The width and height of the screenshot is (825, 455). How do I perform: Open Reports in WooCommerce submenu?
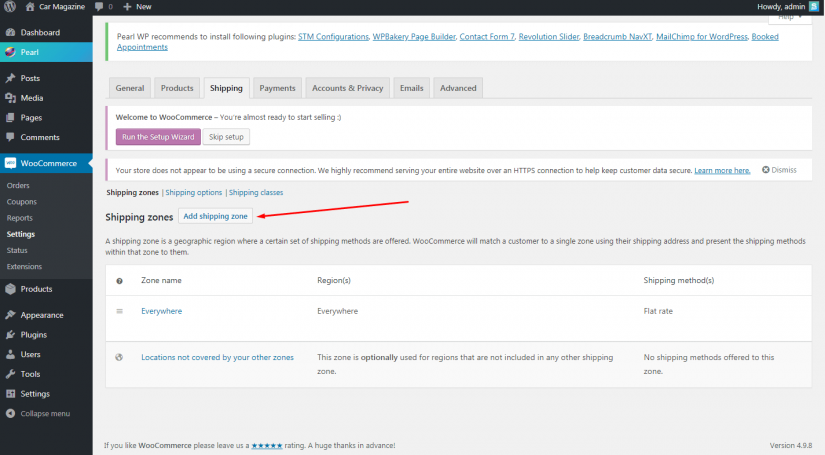[x=19, y=218]
